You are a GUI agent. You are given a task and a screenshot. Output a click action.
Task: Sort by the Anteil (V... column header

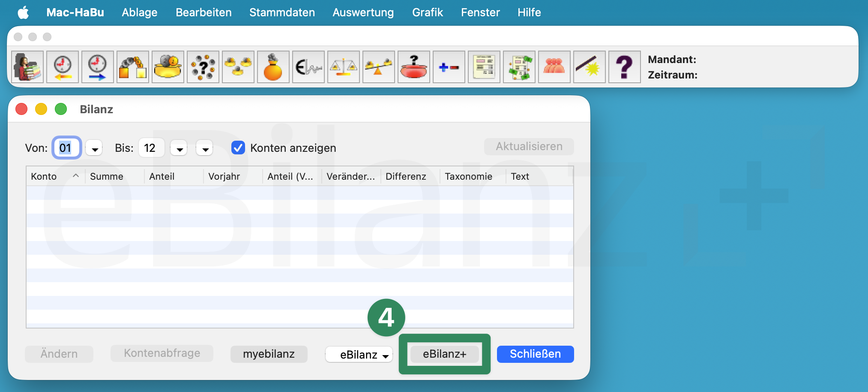[x=292, y=176]
